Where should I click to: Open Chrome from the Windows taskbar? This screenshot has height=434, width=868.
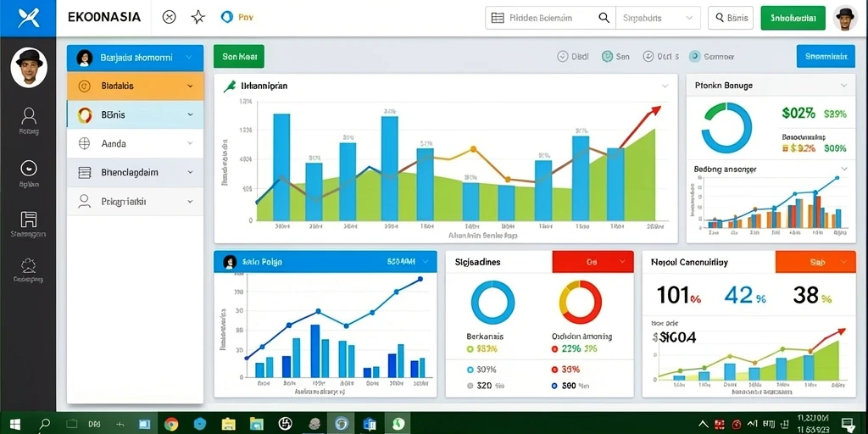coord(171,424)
